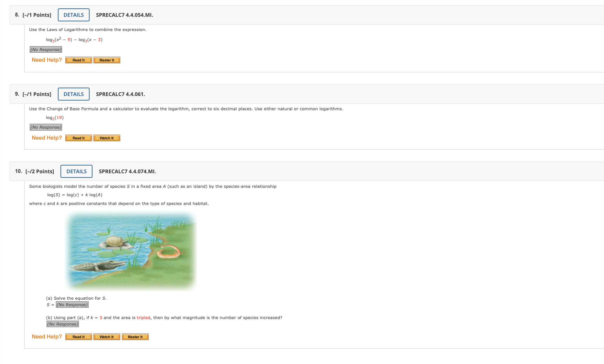This screenshot has height=364, width=604.
Task: Click the Need Help? label in question 9
Action: [x=47, y=138]
